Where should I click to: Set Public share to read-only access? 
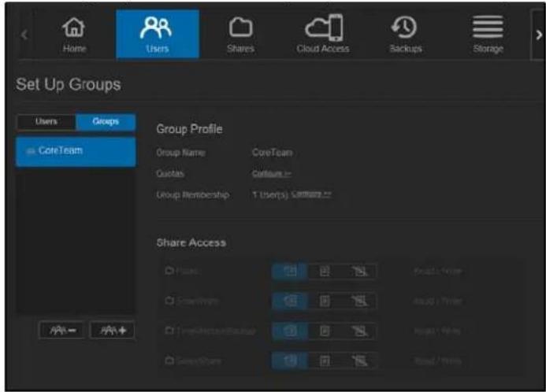tap(325, 271)
